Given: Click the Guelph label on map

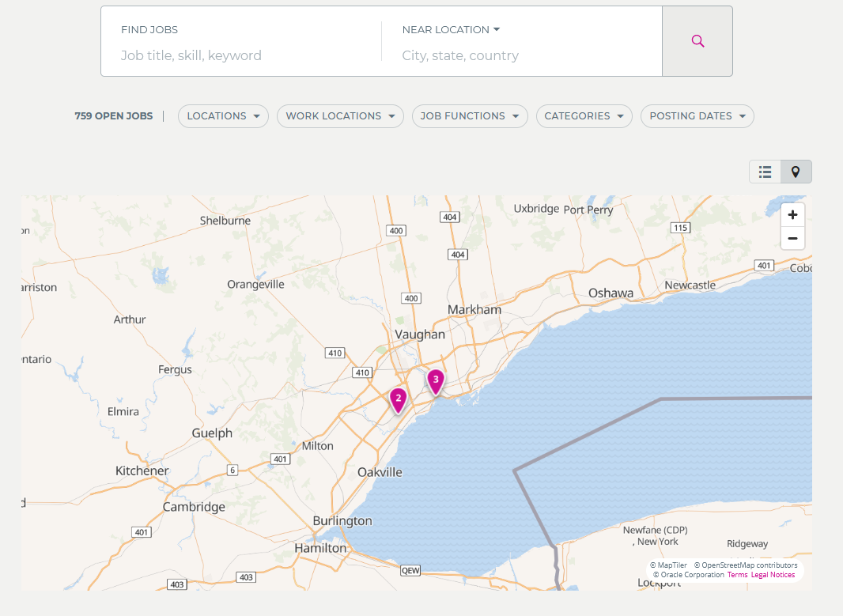Looking at the screenshot, I should coord(212,433).
